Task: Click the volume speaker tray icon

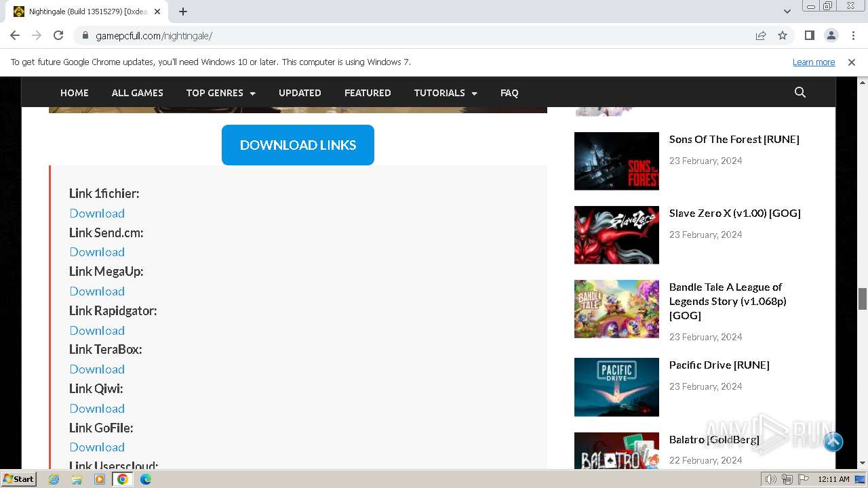Action: coord(771,479)
